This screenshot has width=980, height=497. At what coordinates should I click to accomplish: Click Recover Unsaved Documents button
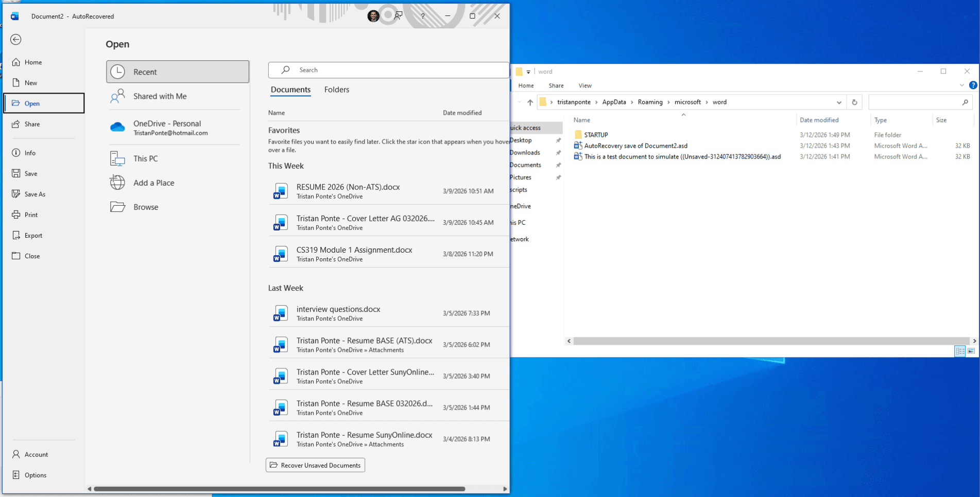[x=315, y=465]
